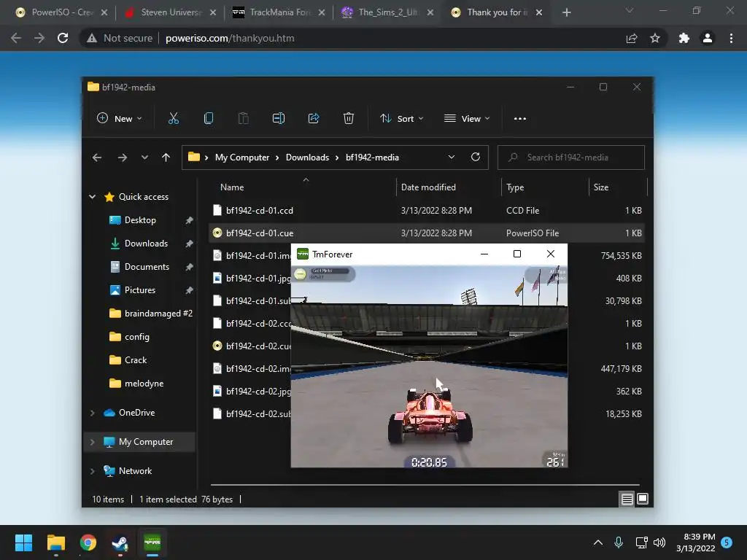Open the New item dropdown
The height and width of the screenshot is (560, 747).
119,119
